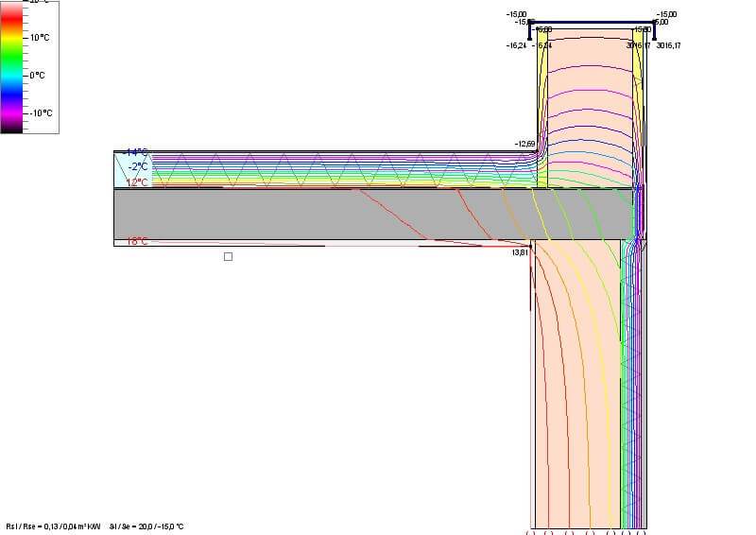Screen dimensions: 756x535
Task: Click the dark blue parapet cap bar
Action: click(x=593, y=22)
